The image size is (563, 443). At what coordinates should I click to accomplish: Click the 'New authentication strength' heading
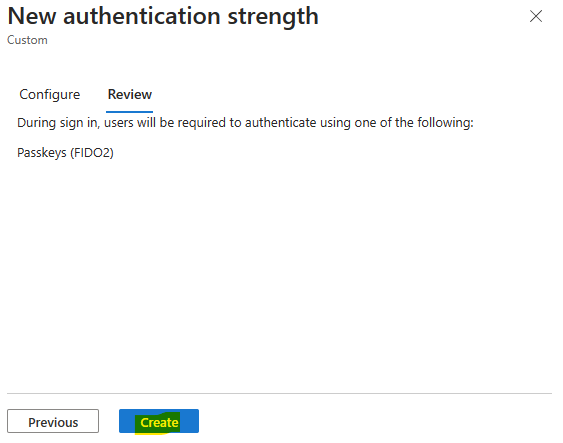[163, 16]
